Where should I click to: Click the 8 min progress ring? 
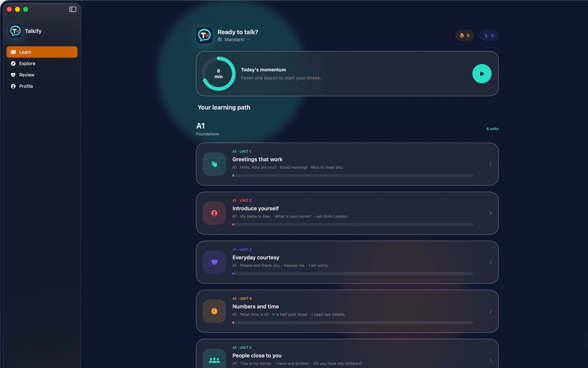[x=219, y=74]
